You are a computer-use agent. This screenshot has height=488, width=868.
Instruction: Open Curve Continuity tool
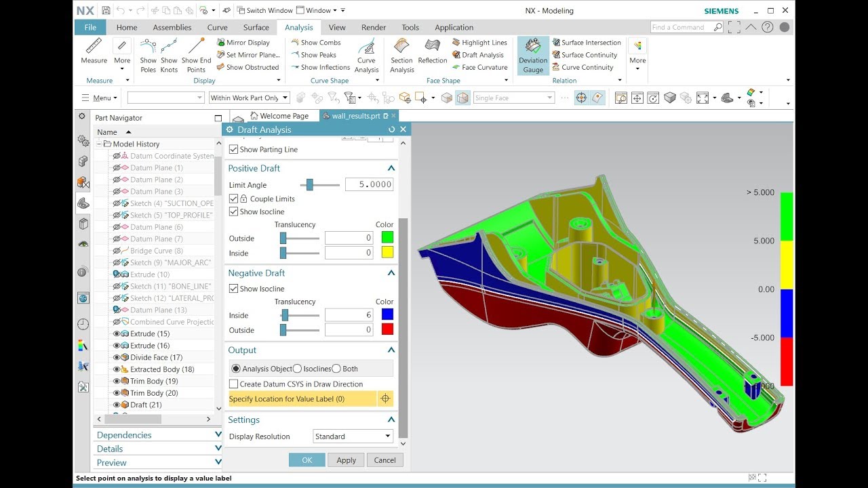pyautogui.click(x=583, y=67)
